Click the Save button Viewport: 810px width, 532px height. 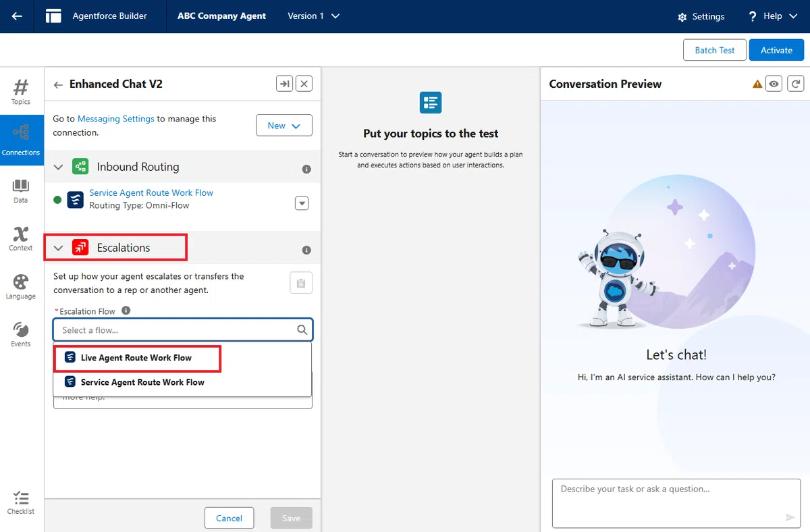click(x=291, y=518)
